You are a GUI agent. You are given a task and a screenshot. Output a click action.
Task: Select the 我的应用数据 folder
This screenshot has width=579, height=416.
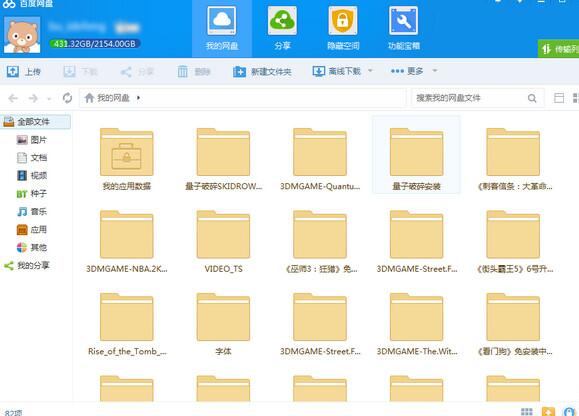[x=127, y=159]
